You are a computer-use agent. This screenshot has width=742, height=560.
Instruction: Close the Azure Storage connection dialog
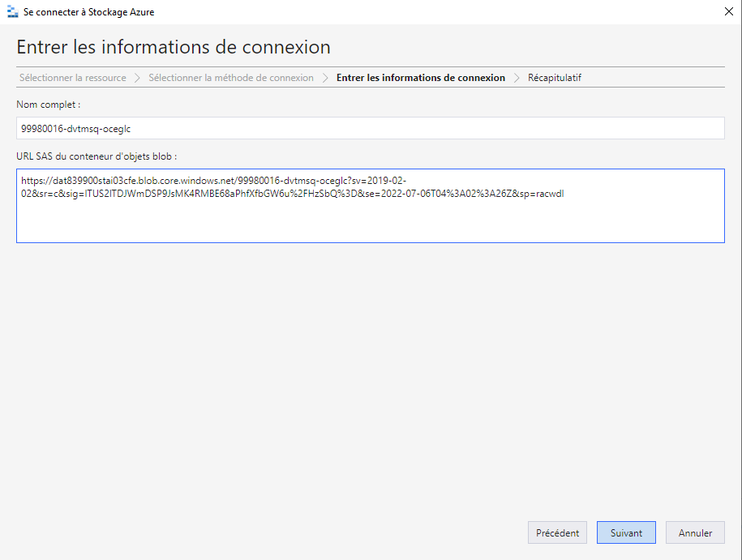[726, 12]
